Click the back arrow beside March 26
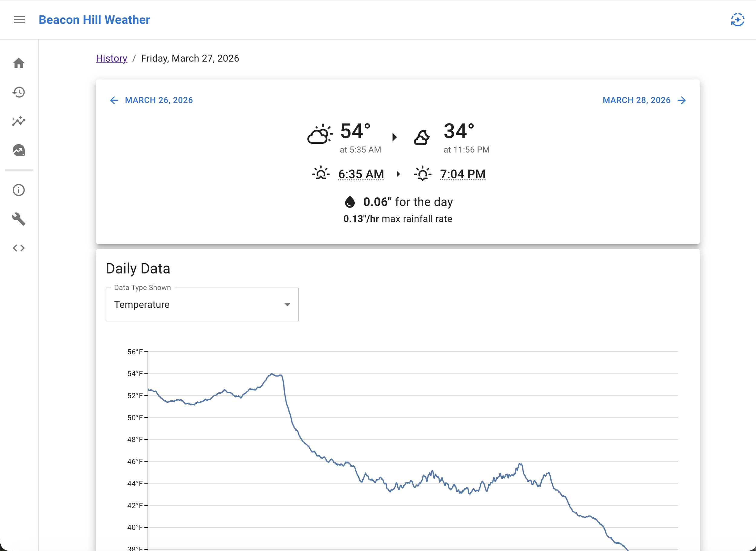Screen dimensions: 756x551 tap(114, 100)
